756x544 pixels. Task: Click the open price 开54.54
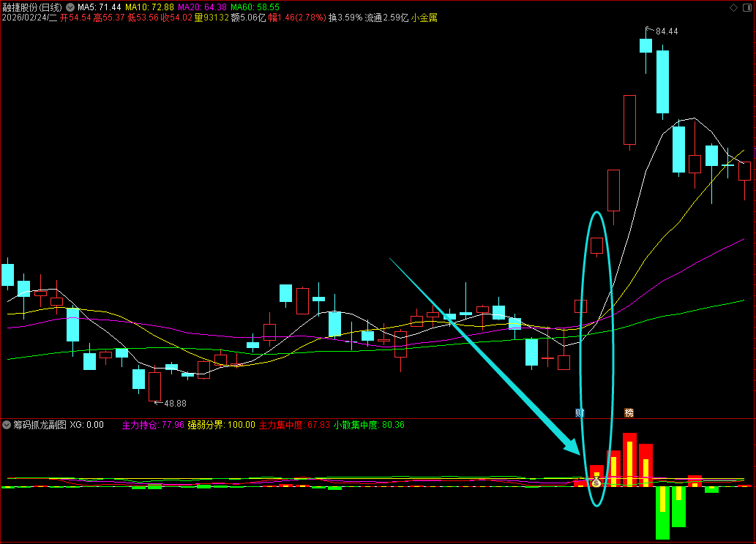click(x=75, y=18)
